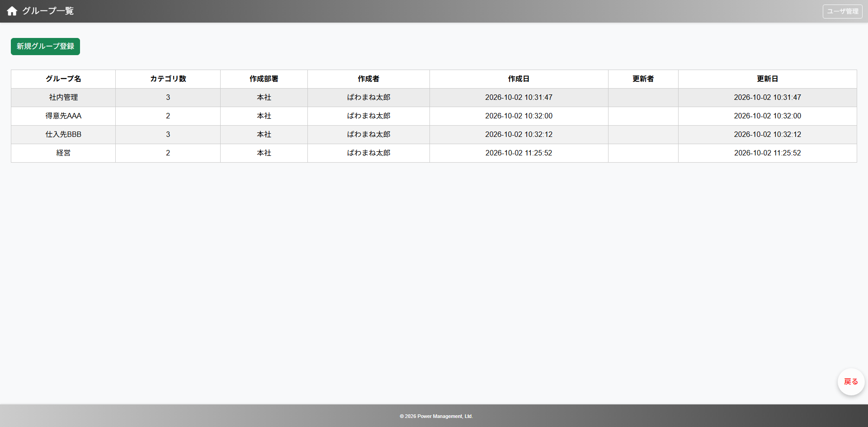Click the home icon in header
Viewport: 868px width, 427px height.
12,11
